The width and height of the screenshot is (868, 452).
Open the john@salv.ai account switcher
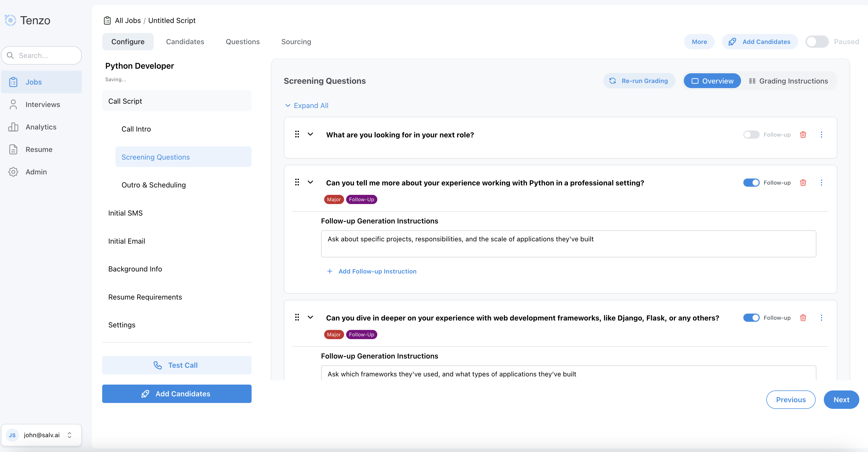coord(41,435)
